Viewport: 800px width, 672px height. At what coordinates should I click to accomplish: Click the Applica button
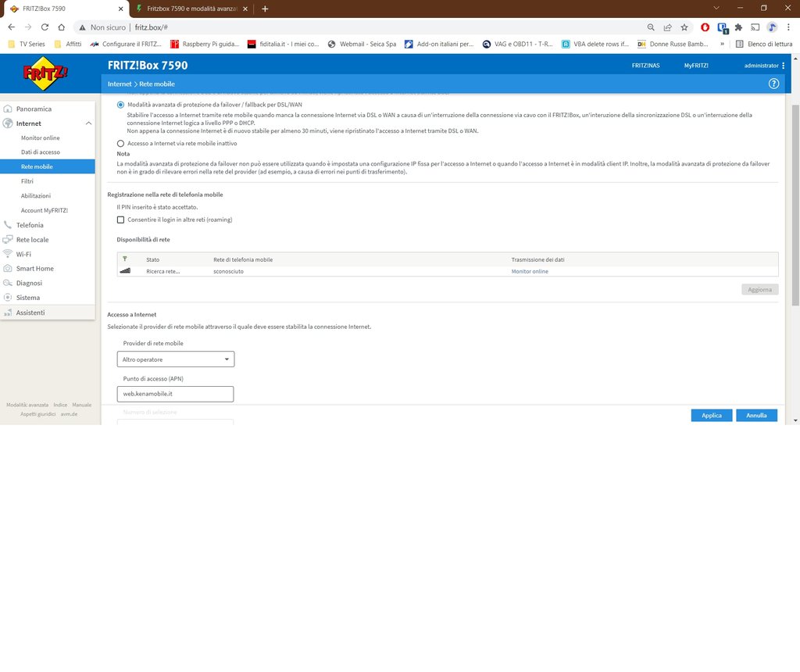pos(711,416)
